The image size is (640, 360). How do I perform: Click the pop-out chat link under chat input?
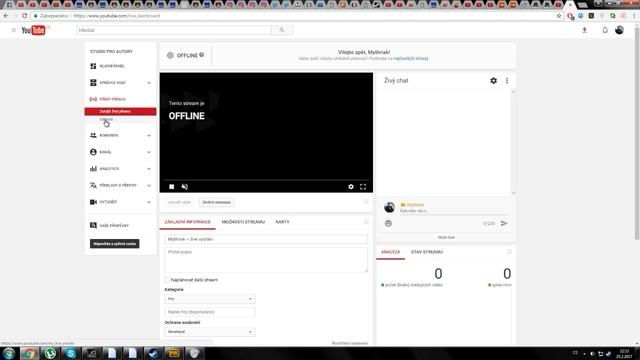446,237
